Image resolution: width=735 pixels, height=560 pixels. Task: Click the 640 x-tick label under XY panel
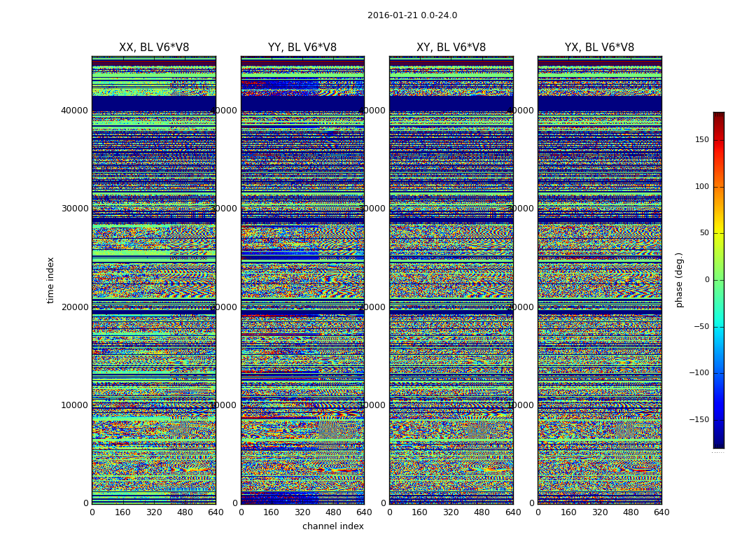(x=513, y=512)
